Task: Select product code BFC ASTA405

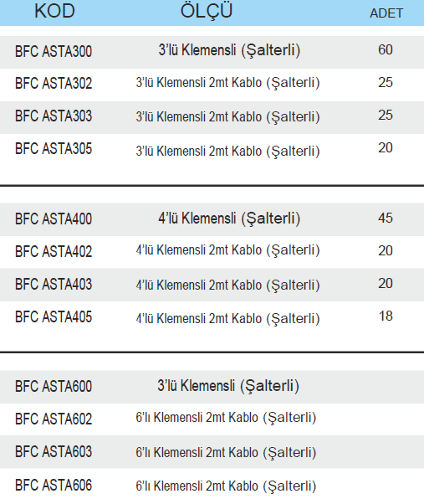Action: tap(54, 317)
